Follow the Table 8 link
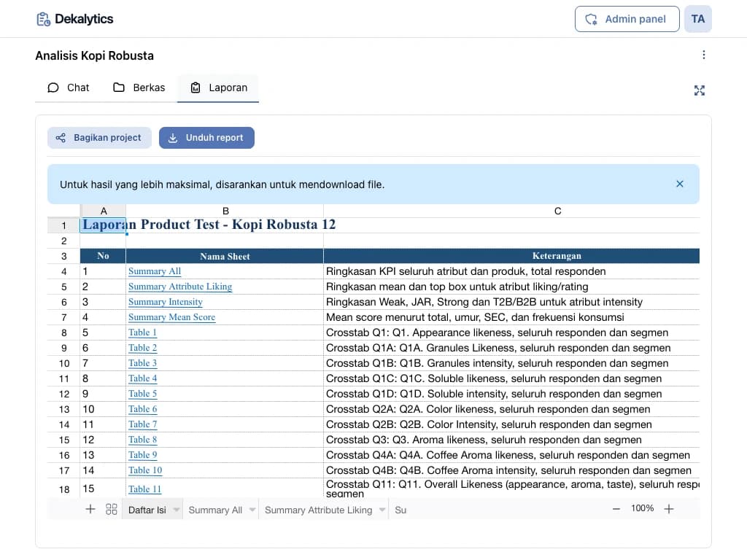747x560 pixels. point(142,439)
